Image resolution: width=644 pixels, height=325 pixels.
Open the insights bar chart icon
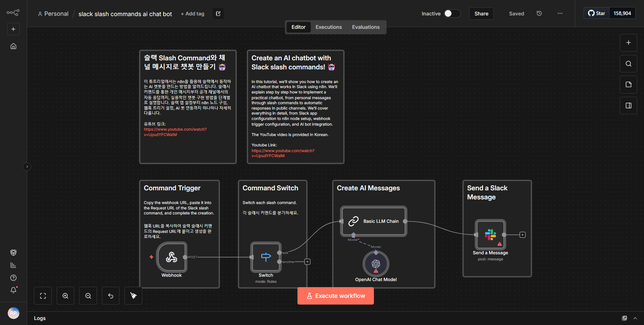[13, 265]
